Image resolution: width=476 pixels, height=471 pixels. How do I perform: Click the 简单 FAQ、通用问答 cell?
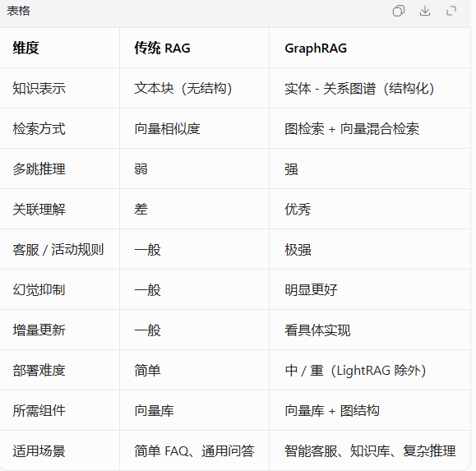[x=194, y=451]
